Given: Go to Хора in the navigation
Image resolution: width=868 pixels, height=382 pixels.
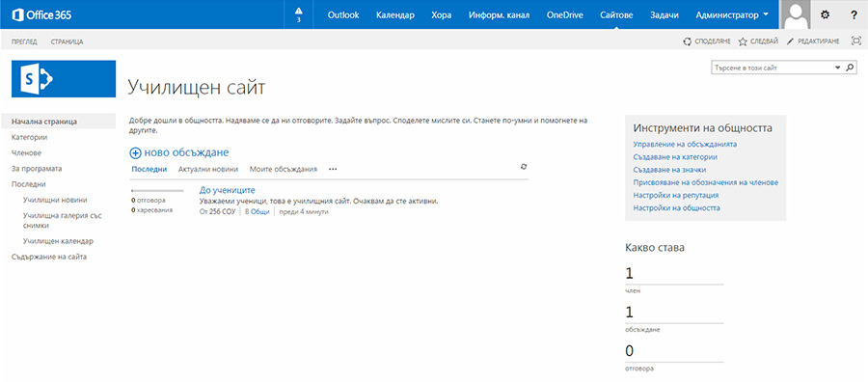Looking at the screenshot, I should [x=441, y=14].
